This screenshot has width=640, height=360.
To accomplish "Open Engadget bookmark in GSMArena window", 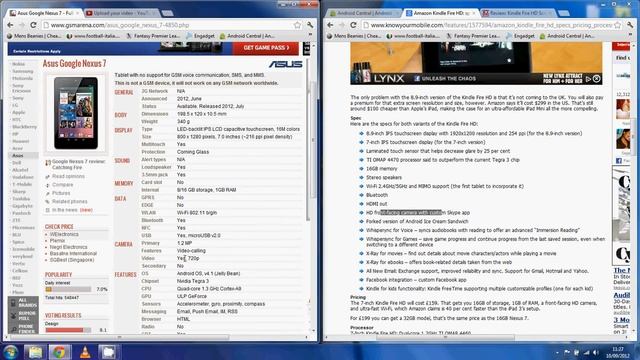I will (x=200, y=36).
